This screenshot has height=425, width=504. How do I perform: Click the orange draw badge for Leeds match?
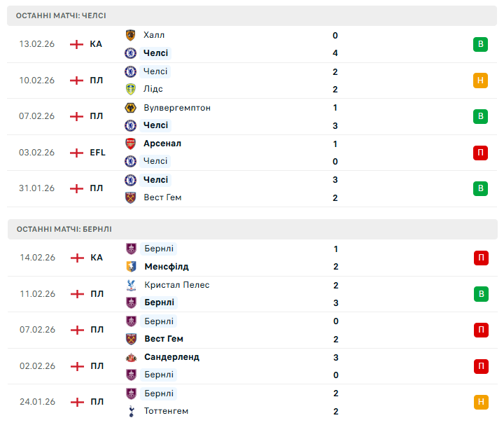pos(480,81)
